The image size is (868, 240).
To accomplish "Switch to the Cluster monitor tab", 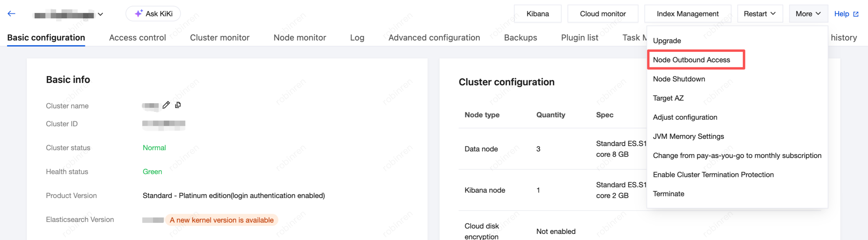I will click(x=220, y=37).
